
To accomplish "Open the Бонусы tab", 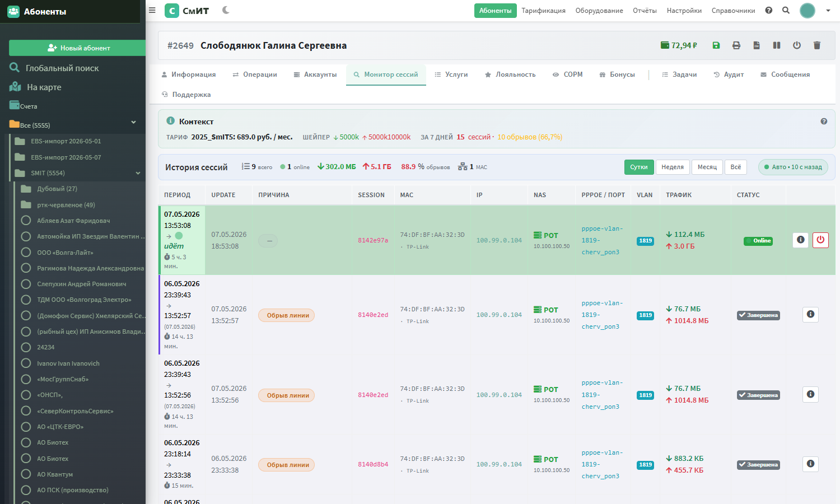I will click(x=617, y=74).
